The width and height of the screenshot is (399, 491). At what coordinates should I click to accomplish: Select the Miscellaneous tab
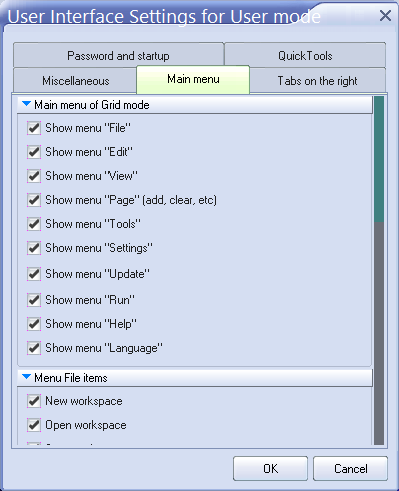76,81
